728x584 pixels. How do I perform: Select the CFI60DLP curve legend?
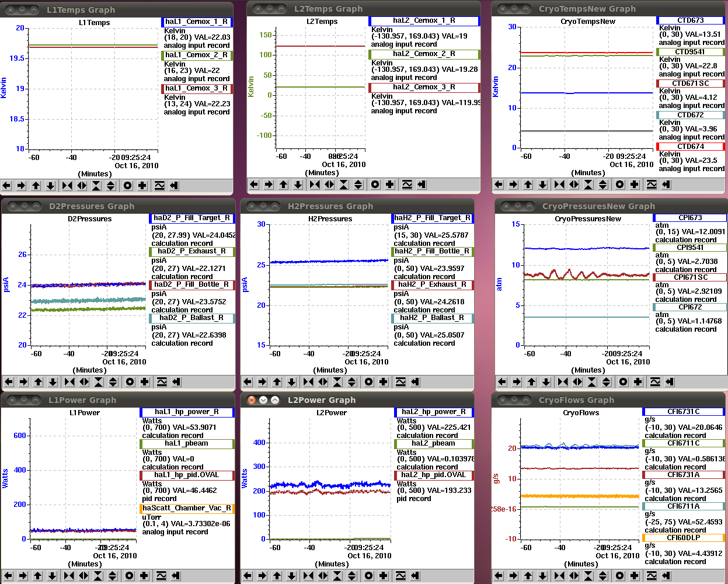[x=684, y=538]
